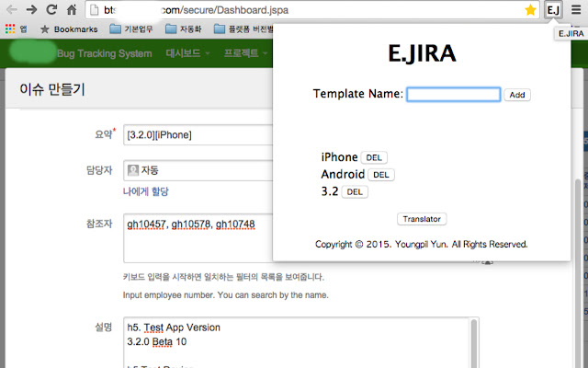Click the assignee avatar icon
The height and width of the screenshot is (368, 588).
[x=132, y=170]
